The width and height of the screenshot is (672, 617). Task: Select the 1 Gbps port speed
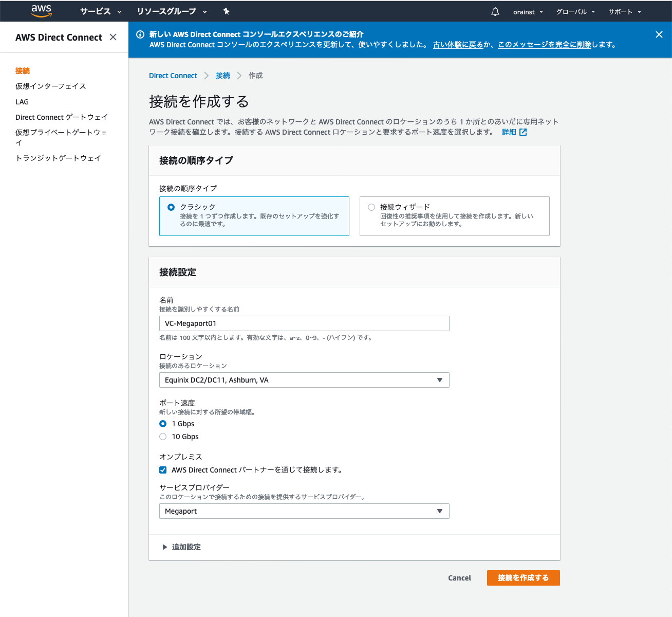pyautogui.click(x=163, y=424)
